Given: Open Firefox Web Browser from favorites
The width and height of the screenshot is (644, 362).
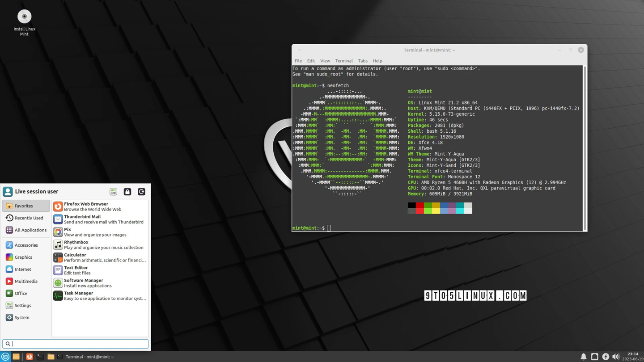Looking at the screenshot, I should [100, 206].
